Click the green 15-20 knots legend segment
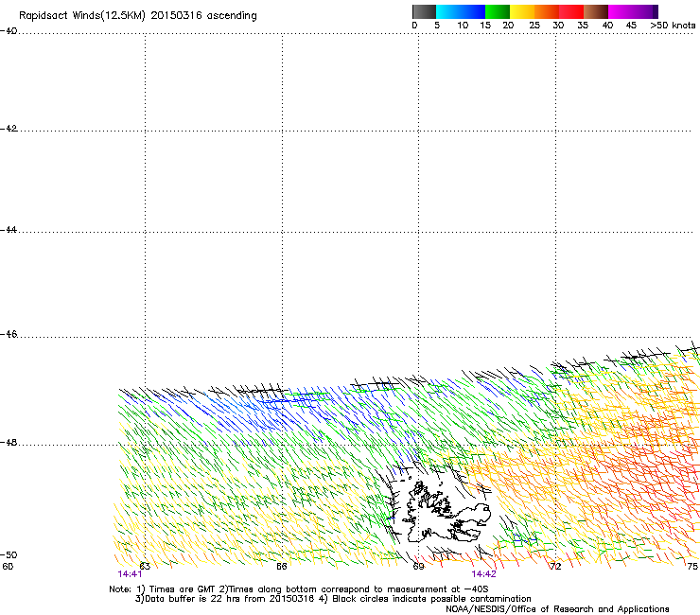 click(498, 11)
